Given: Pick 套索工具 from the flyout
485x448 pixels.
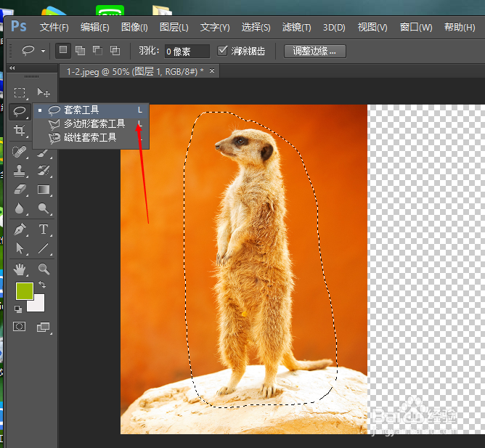Looking at the screenshot, I should 91,110.
